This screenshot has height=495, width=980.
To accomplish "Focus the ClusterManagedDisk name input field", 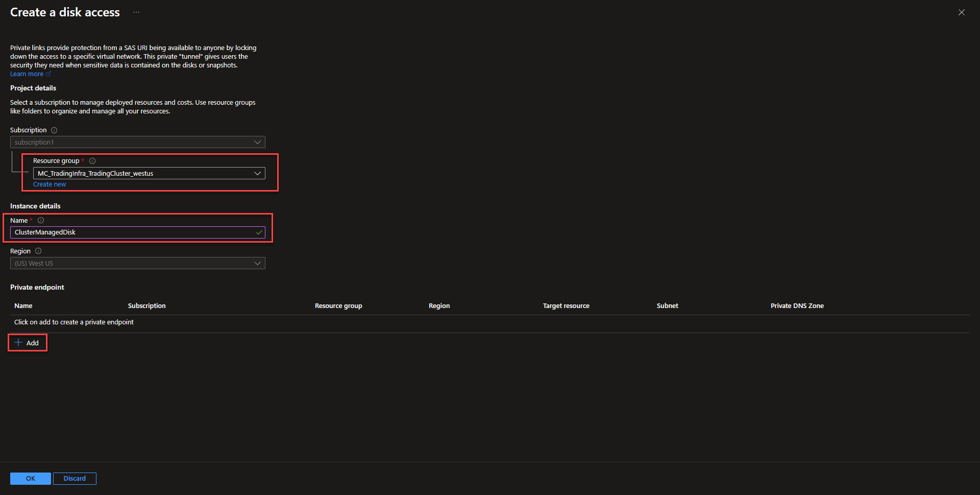I will pyautogui.click(x=133, y=232).
